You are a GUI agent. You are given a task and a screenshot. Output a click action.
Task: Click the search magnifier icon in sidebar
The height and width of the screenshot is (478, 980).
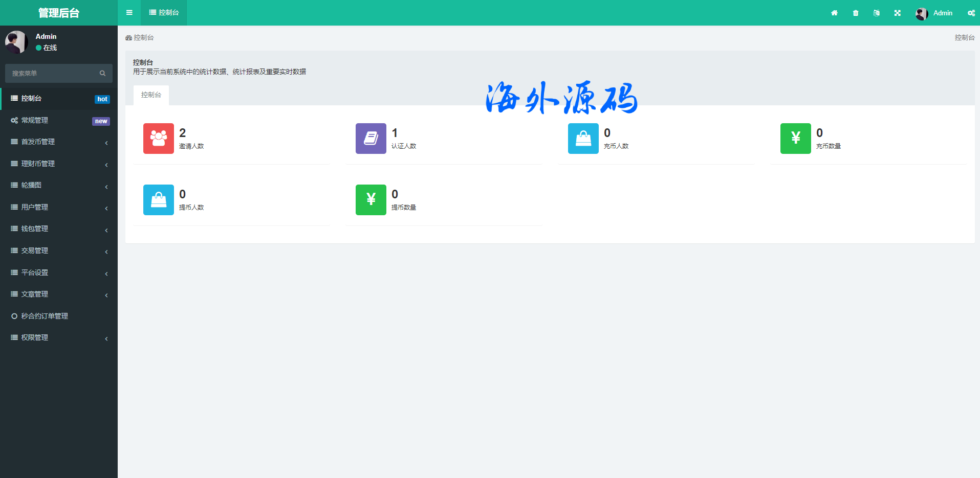click(x=102, y=73)
